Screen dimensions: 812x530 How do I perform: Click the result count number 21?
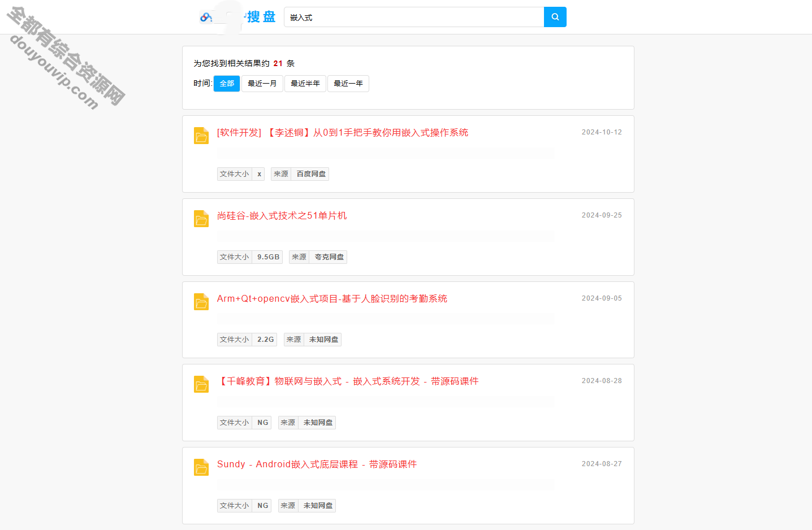278,63
